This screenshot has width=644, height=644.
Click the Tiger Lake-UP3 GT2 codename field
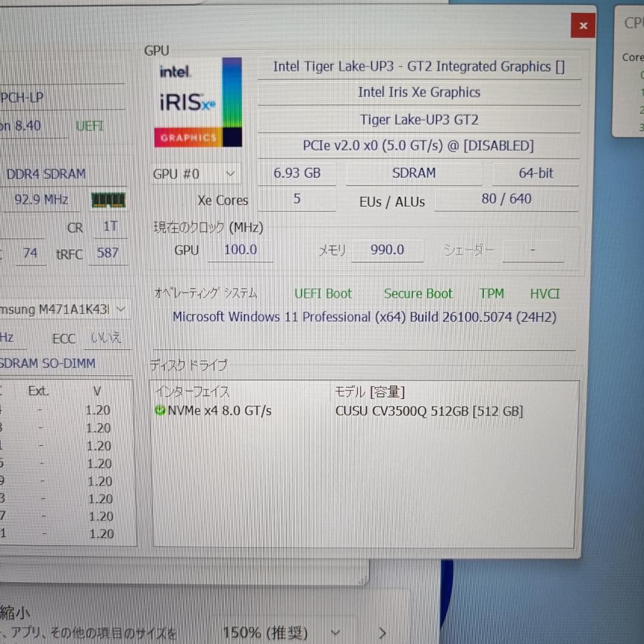419,120
